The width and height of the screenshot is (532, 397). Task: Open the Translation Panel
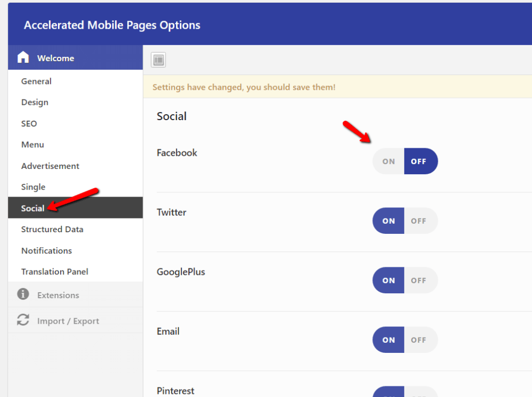click(x=76, y=272)
